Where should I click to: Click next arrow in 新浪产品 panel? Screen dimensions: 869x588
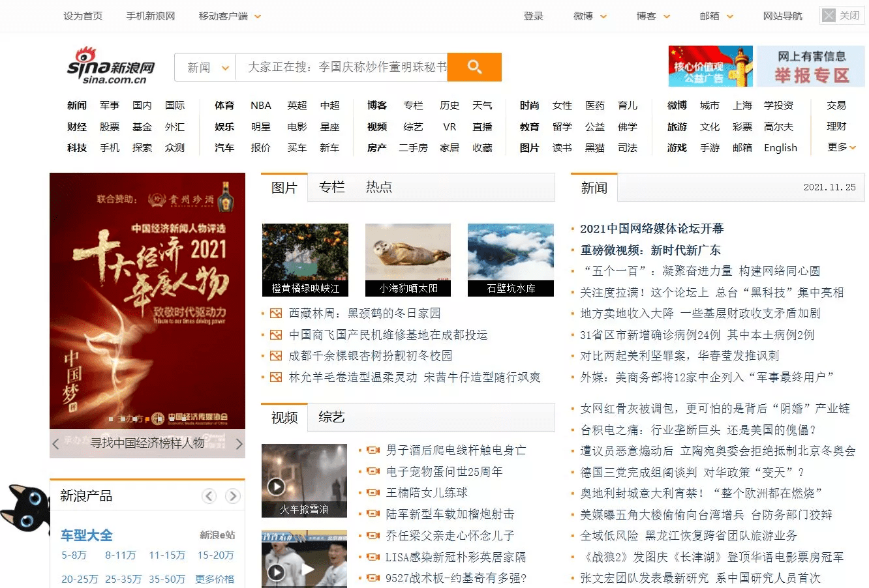[232, 496]
